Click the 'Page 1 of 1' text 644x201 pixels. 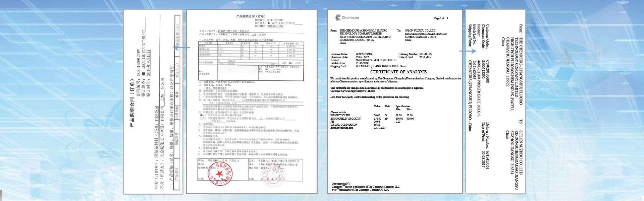[x=441, y=18]
